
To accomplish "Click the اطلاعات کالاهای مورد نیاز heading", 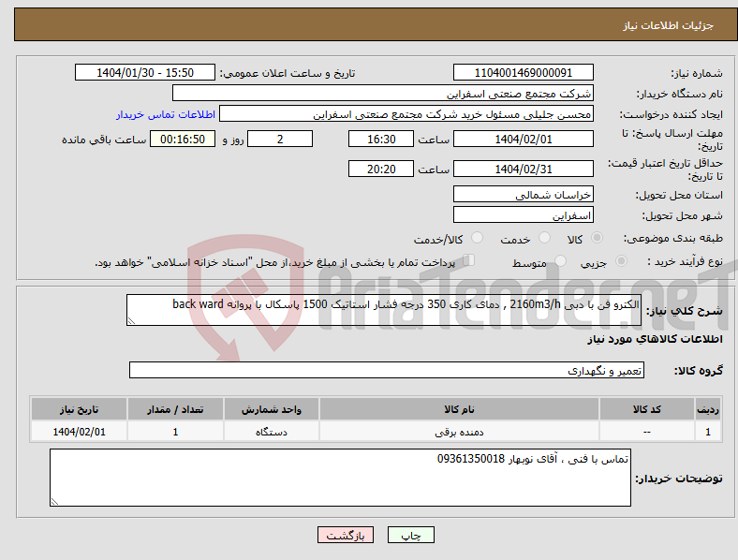I will (x=655, y=339).
